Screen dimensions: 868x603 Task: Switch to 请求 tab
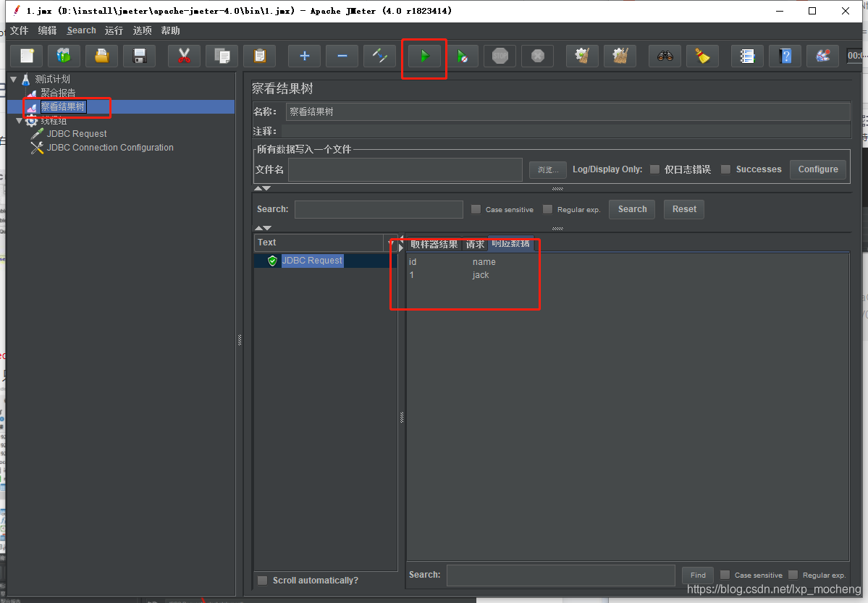tap(475, 244)
